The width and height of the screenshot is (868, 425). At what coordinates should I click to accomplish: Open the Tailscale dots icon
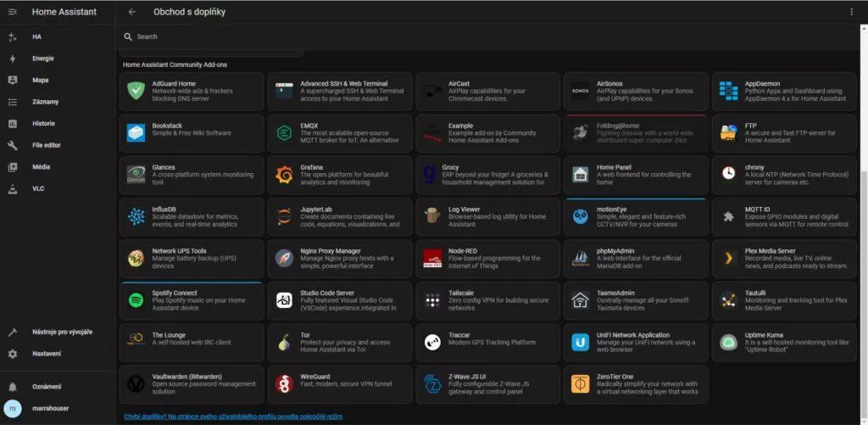click(x=432, y=300)
